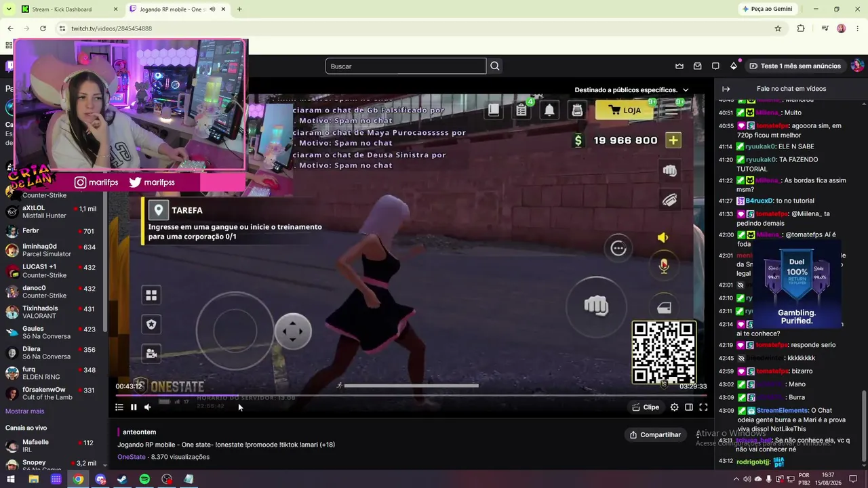
Task: Toggle theater mode in the player
Action: click(x=689, y=407)
